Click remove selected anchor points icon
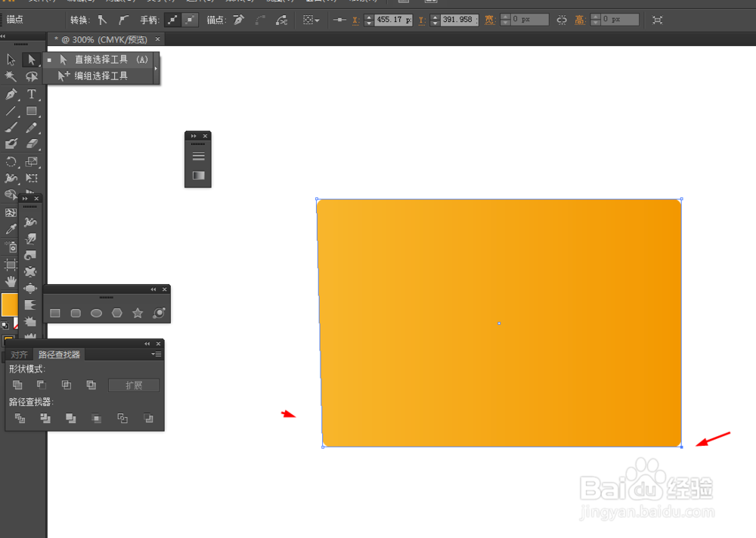The image size is (756, 538). tap(239, 20)
